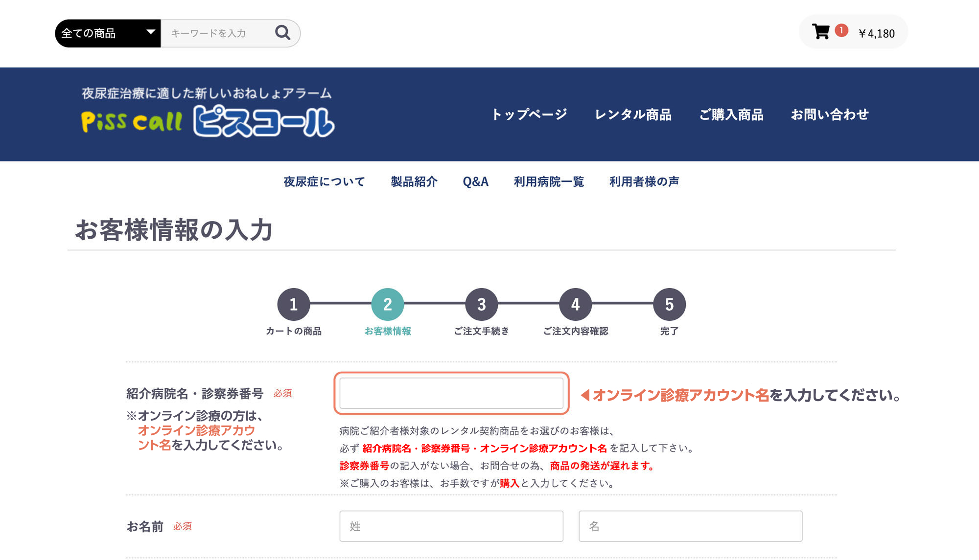Click the お客様情報の入力 heading
The image size is (979, 560).
(174, 230)
